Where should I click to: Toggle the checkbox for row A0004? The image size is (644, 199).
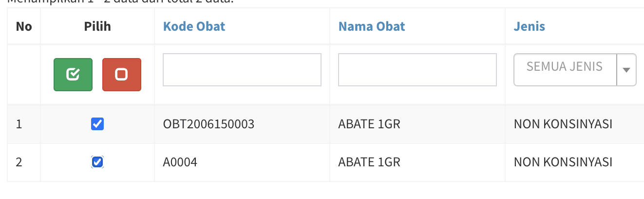point(97,162)
